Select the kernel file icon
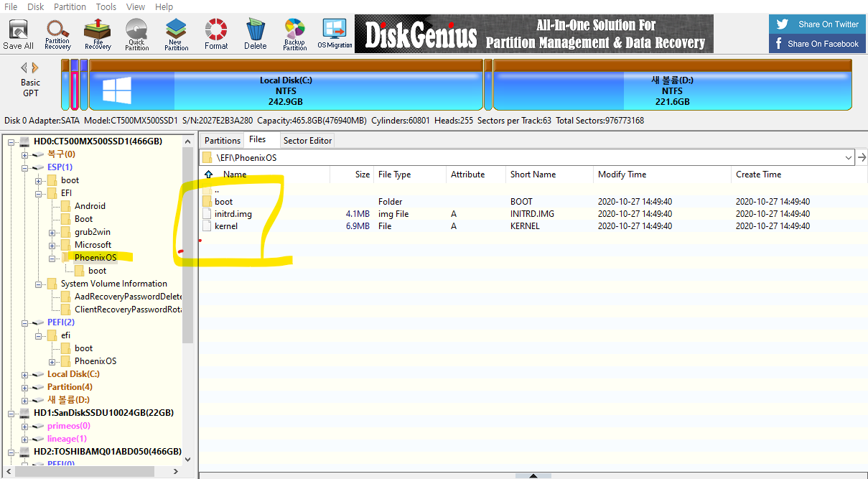The image size is (868, 479). [207, 226]
